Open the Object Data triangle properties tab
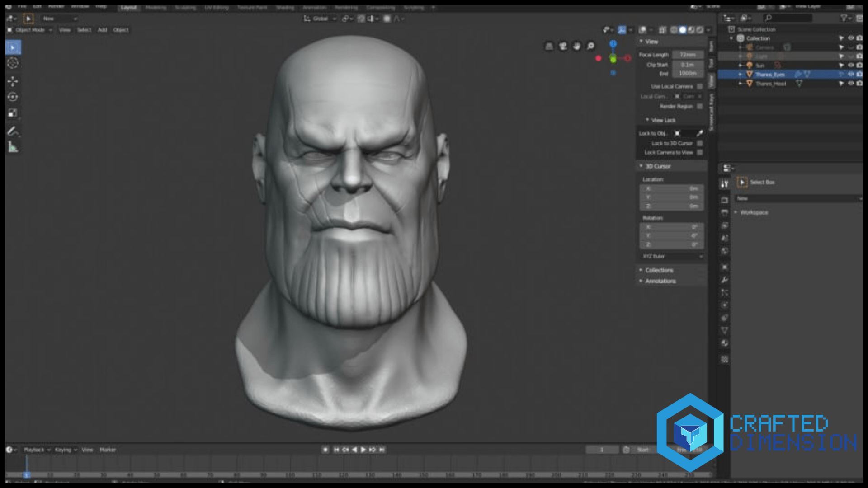Screen dimensions: 868x488 [725, 331]
